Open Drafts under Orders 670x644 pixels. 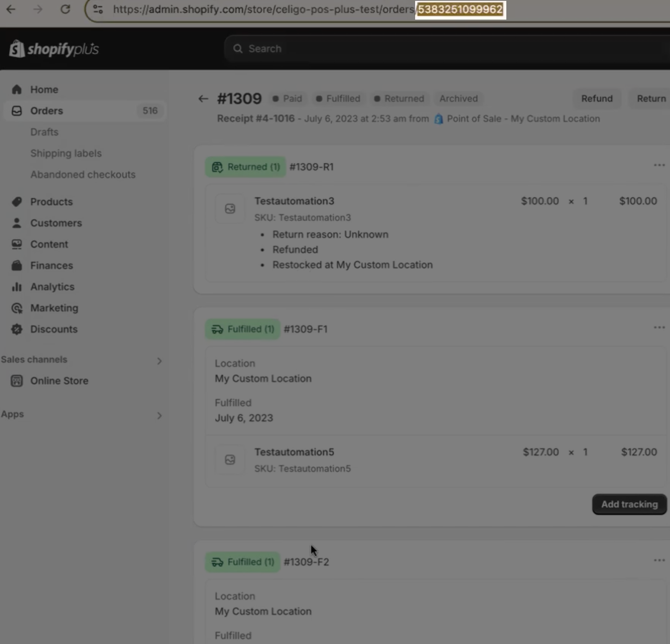[44, 132]
